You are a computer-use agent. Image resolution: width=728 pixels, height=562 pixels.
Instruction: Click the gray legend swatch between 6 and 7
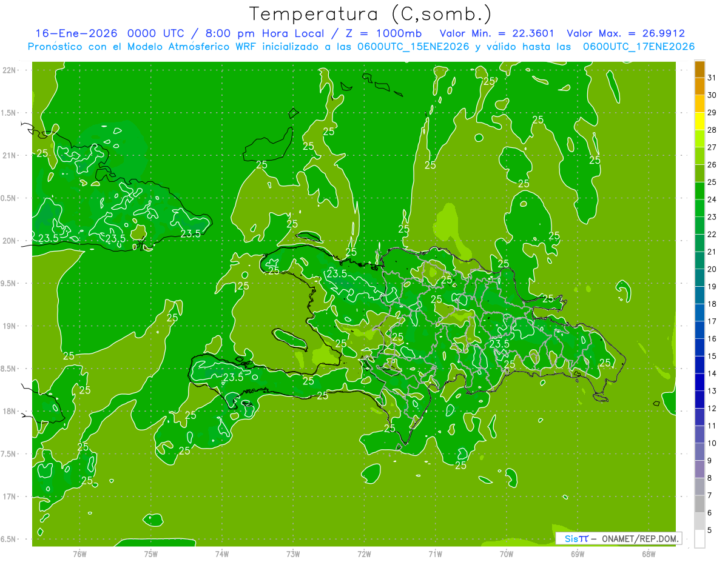click(x=699, y=504)
